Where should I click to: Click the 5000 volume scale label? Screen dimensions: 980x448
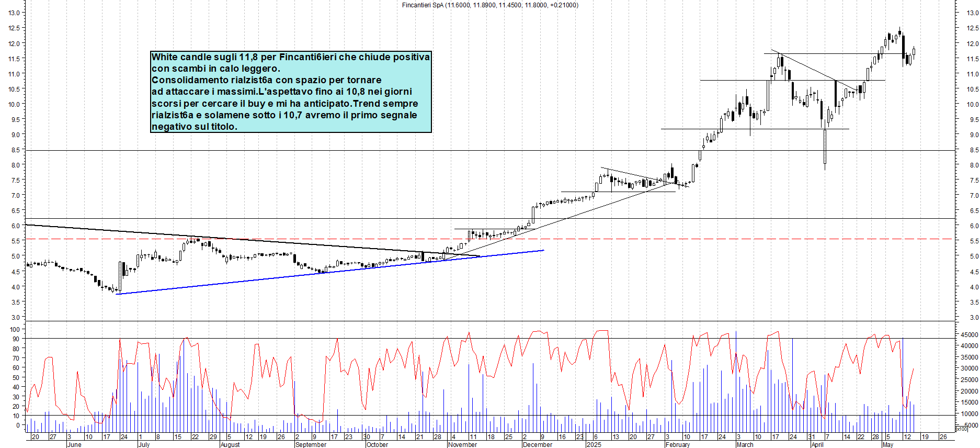click(971, 425)
